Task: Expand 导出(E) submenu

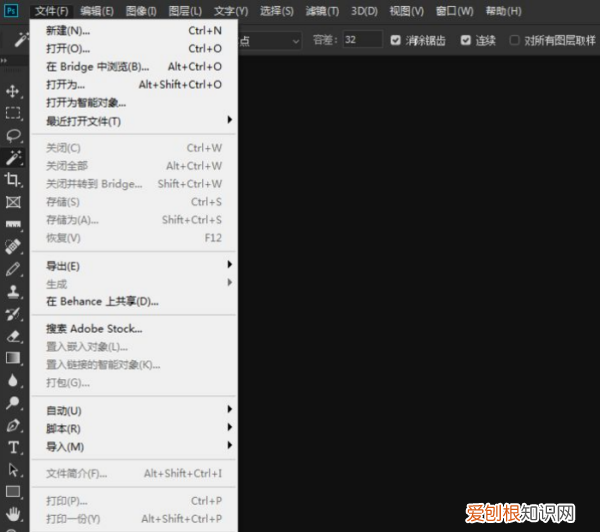Action: point(134,266)
